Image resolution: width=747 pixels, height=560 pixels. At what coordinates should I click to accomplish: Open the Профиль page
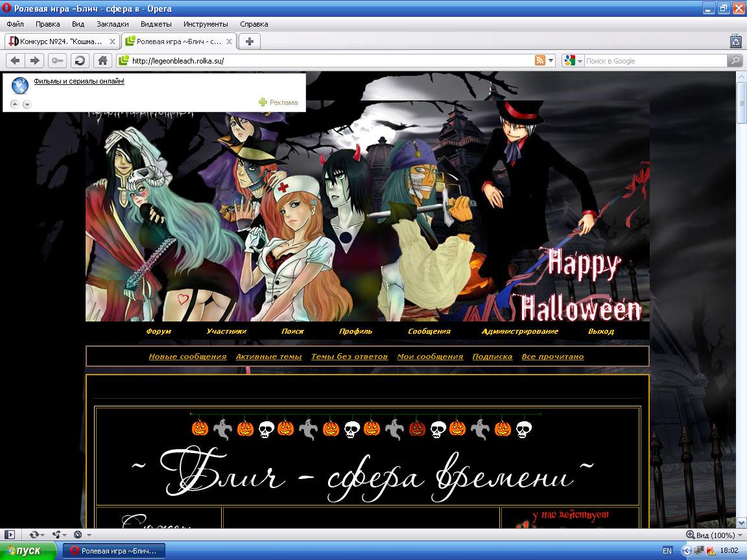(x=355, y=331)
